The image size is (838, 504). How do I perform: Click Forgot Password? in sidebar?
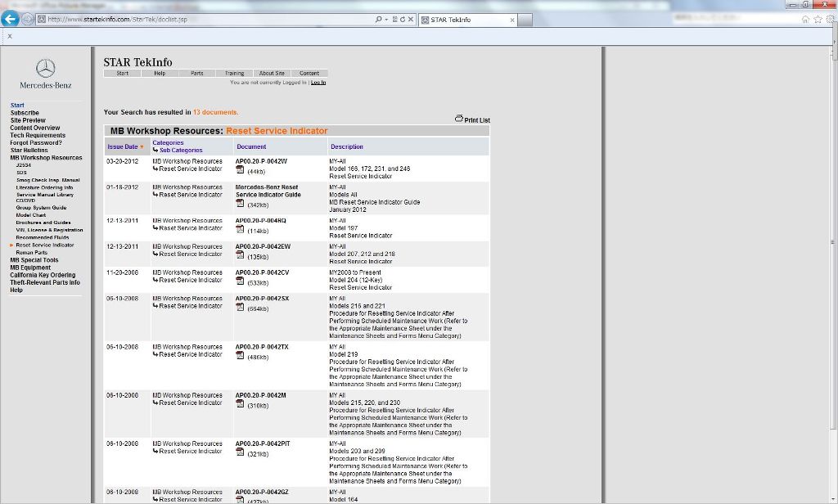pyautogui.click(x=36, y=142)
